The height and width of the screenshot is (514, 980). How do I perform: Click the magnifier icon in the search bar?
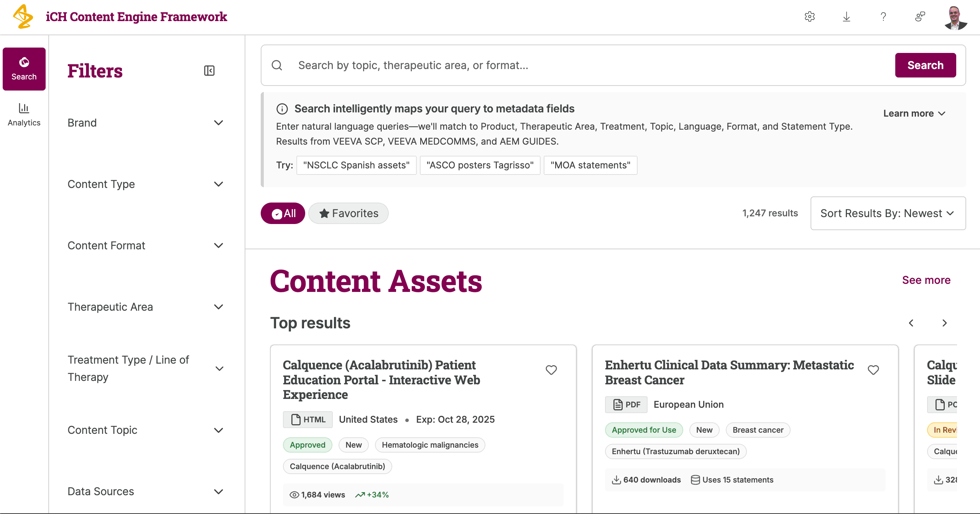[277, 65]
